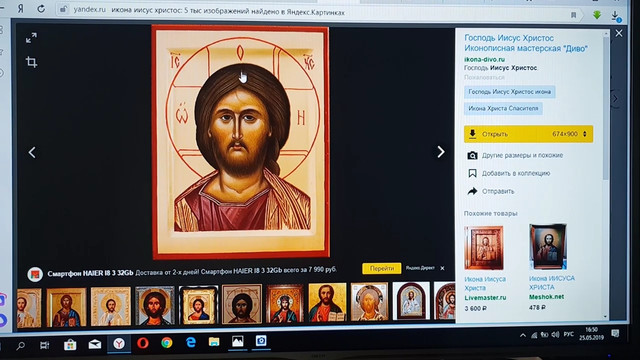Open the Yandex home button
Image resolution: width=640 pixels, height=360 pixels.
pos(20,9)
